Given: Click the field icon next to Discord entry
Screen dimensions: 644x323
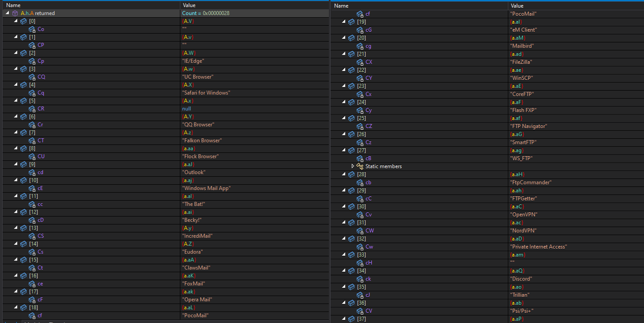Looking at the screenshot, I should click(360, 279).
